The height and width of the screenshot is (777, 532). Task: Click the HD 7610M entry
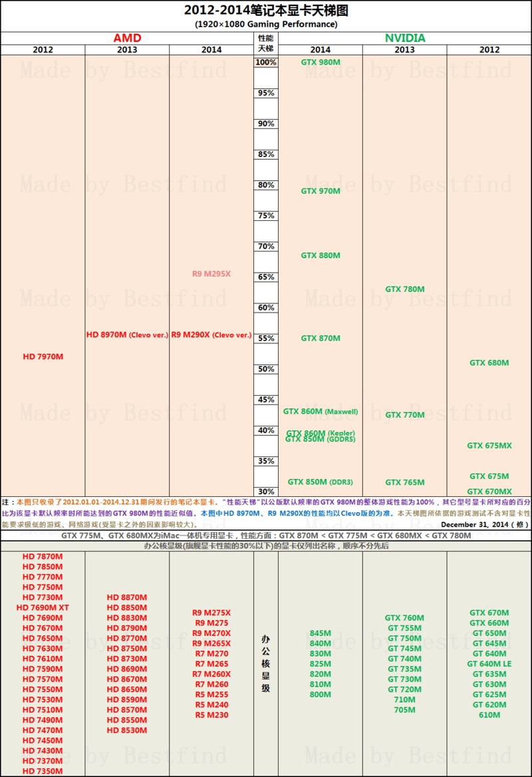coord(43,659)
